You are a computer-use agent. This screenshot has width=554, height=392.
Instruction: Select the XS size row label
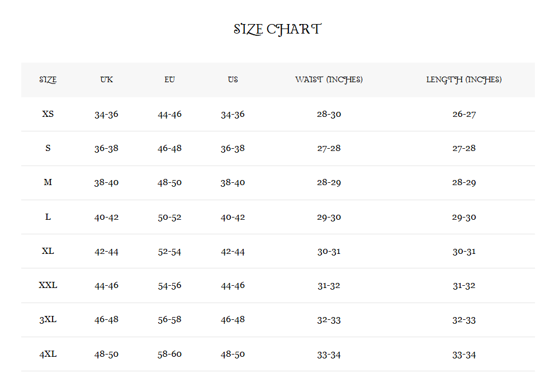click(48, 114)
